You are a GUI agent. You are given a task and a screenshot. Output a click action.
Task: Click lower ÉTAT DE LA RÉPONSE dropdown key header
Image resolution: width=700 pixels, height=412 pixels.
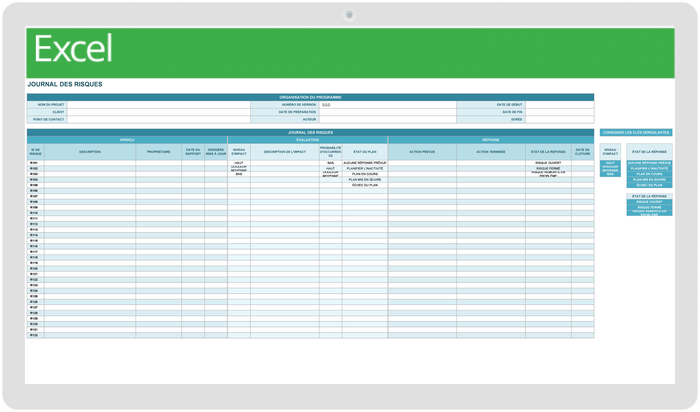pyautogui.click(x=649, y=196)
